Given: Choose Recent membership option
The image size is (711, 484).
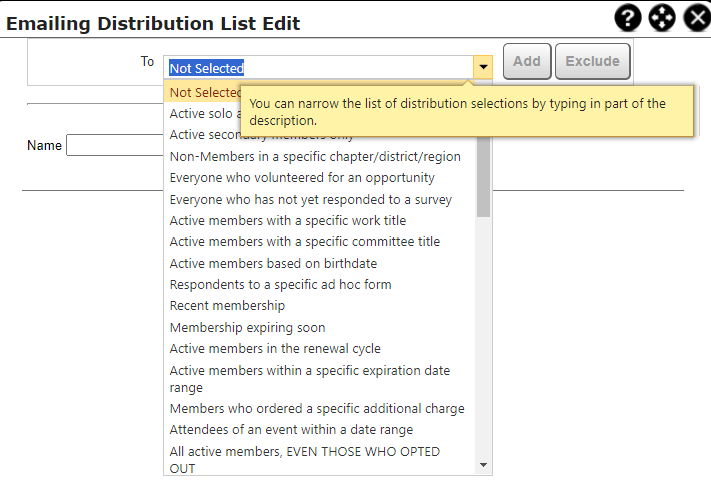Looking at the screenshot, I should [x=320, y=306].
